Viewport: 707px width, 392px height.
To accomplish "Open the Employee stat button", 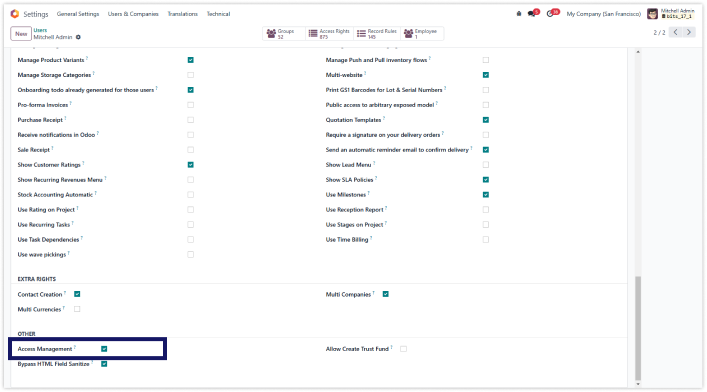I will [x=422, y=33].
